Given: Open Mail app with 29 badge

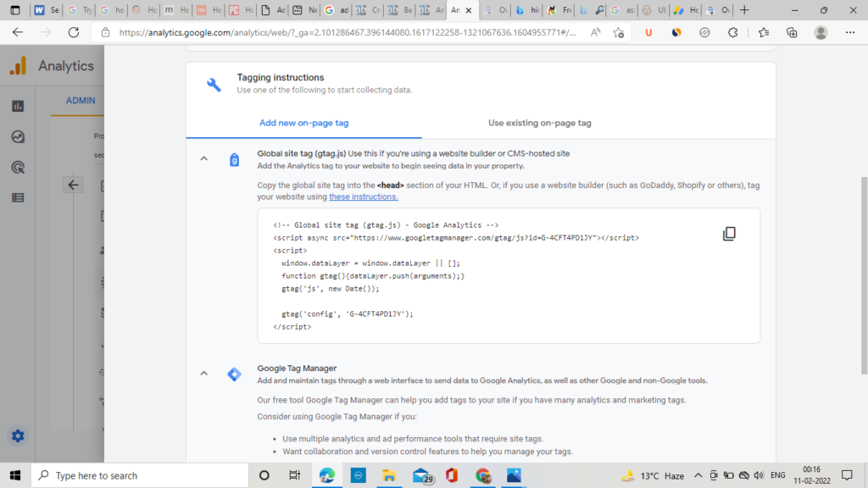Looking at the screenshot, I should coord(422,475).
